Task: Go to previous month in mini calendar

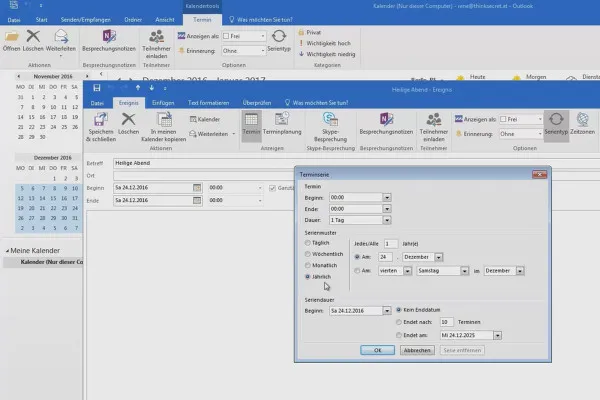Action: point(18,76)
